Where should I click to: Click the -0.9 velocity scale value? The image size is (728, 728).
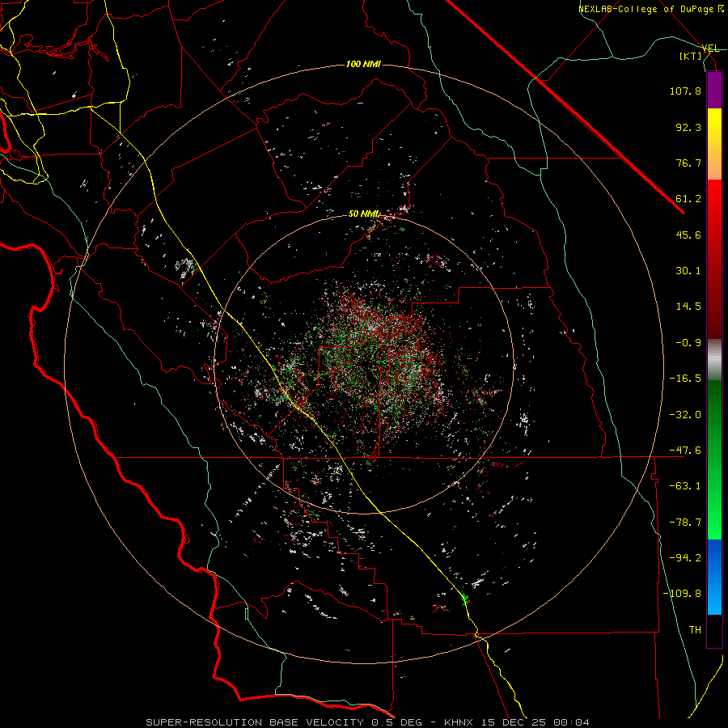click(x=688, y=343)
